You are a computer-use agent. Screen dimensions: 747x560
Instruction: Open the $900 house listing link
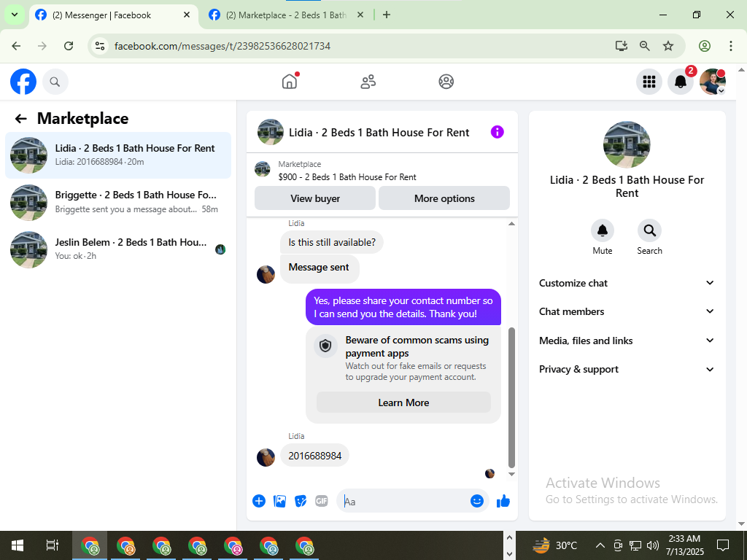pos(347,177)
